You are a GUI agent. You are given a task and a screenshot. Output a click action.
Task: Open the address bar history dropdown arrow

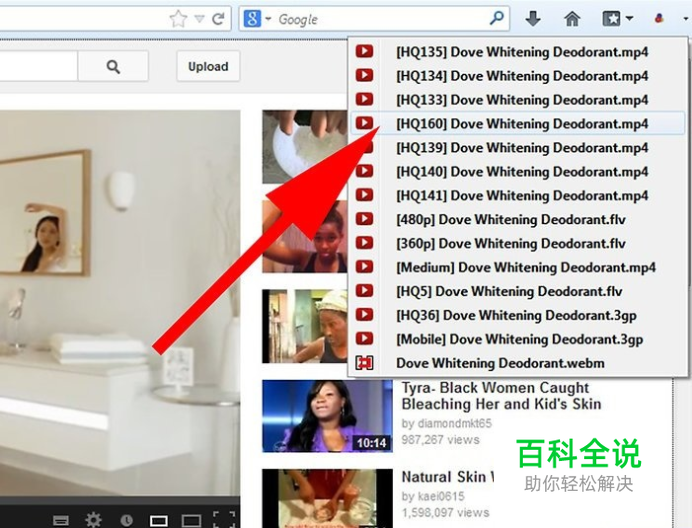pyautogui.click(x=199, y=19)
